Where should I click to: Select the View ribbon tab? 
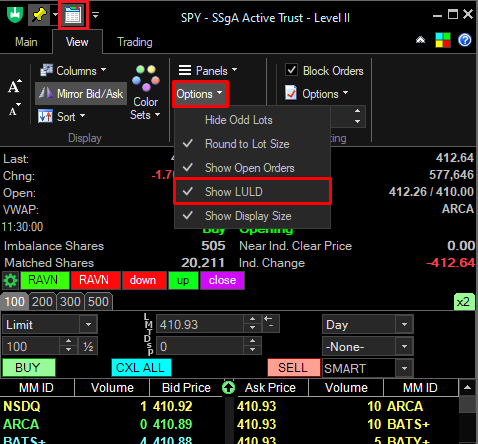tap(77, 42)
